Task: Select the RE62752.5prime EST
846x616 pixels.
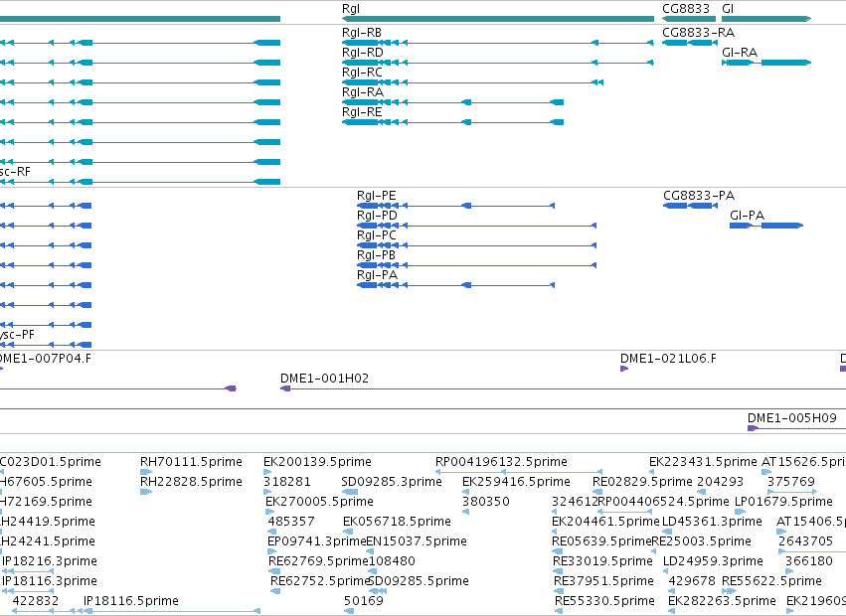Action: pyautogui.click(x=275, y=592)
